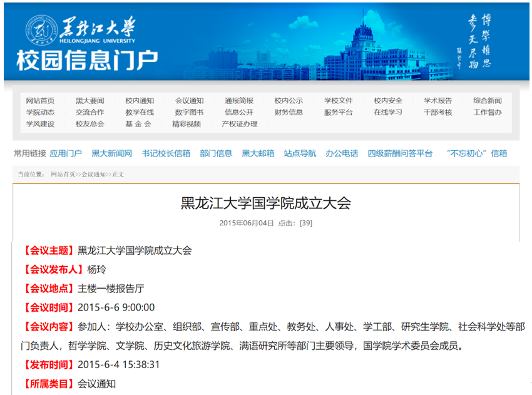The image size is (532, 395).
Task: Select 综合新闻 menu item
Action: [488, 101]
